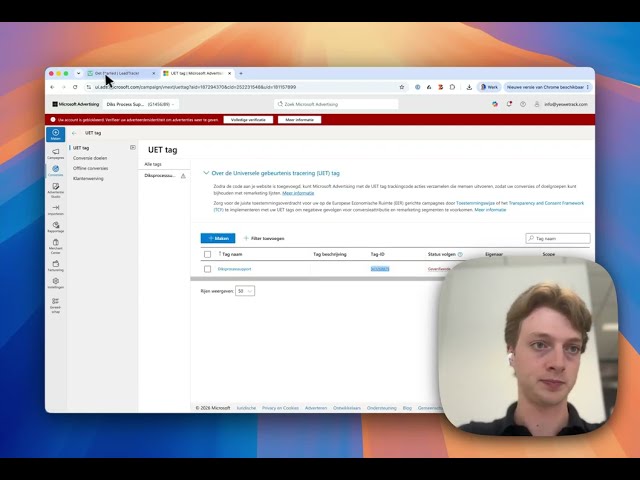Open the Werk profile chip

[489, 87]
